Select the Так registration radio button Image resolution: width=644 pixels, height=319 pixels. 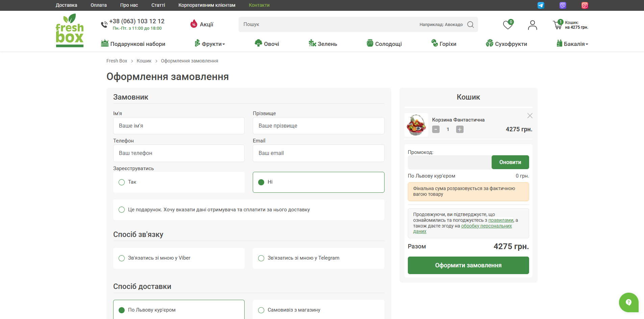pos(122,182)
